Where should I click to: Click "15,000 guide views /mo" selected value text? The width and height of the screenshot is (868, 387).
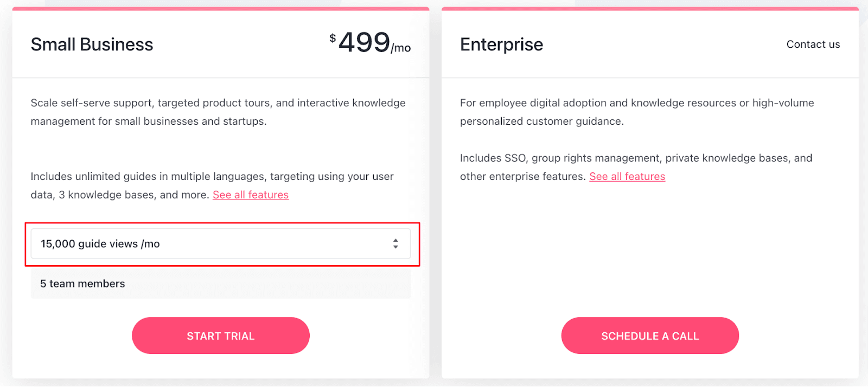[100, 244]
